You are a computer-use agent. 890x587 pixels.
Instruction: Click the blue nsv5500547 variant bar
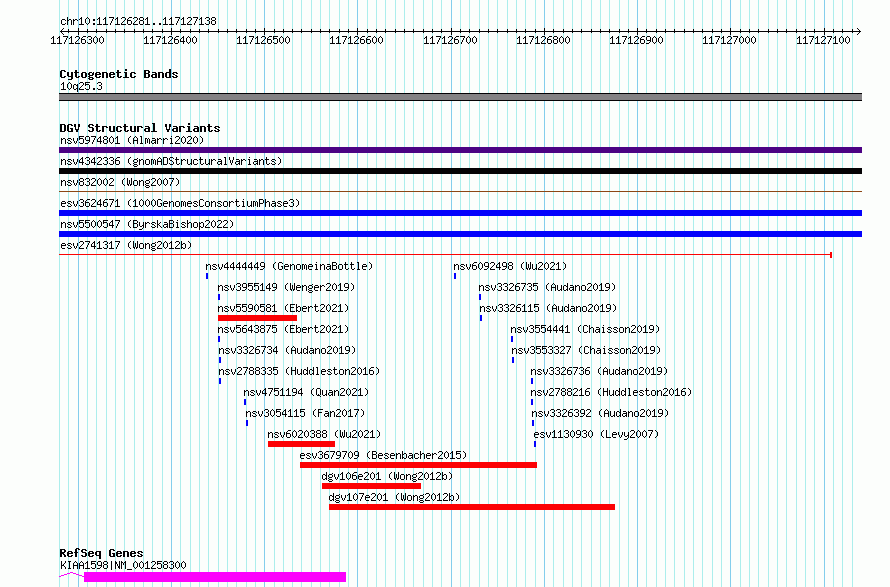pos(460,234)
